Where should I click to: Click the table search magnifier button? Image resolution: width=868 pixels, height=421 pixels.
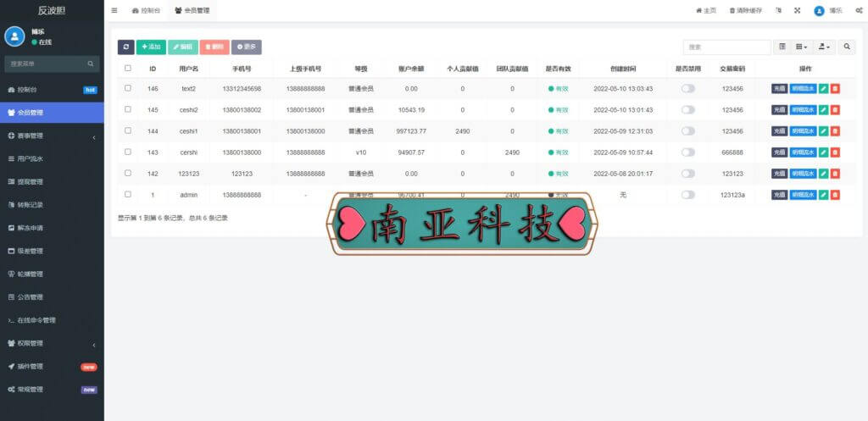[x=847, y=47]
